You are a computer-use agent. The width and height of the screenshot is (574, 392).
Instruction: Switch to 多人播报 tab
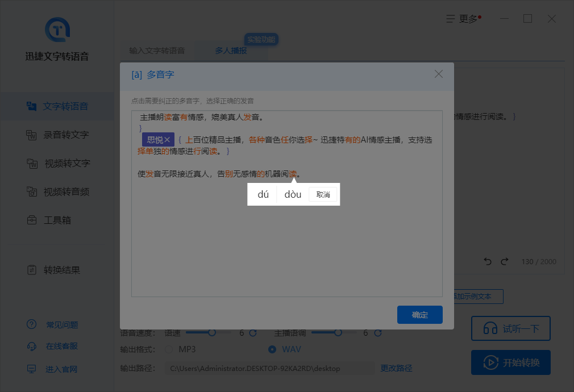click(x=231, y=51)
